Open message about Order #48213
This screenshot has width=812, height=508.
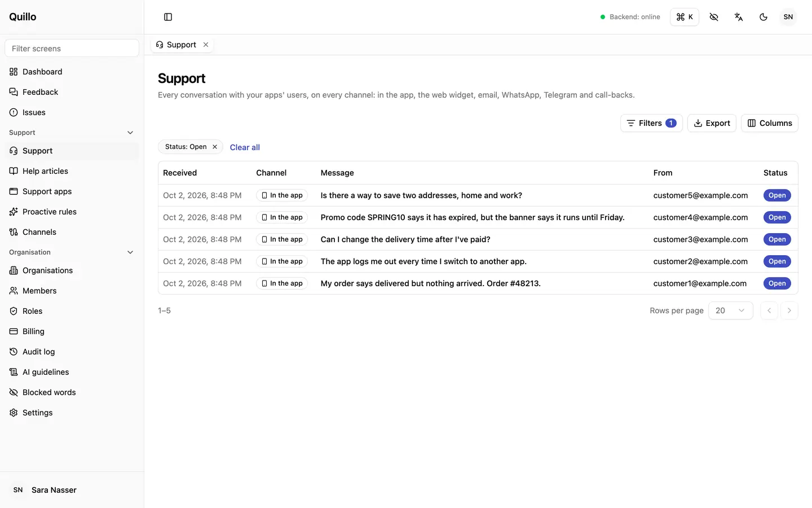[430, 283]
